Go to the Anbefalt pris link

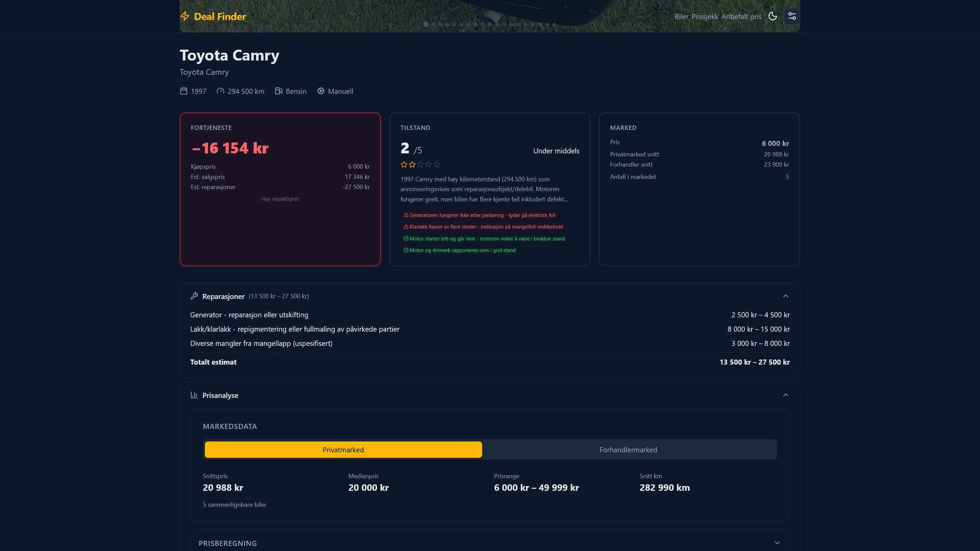(741, 16)
